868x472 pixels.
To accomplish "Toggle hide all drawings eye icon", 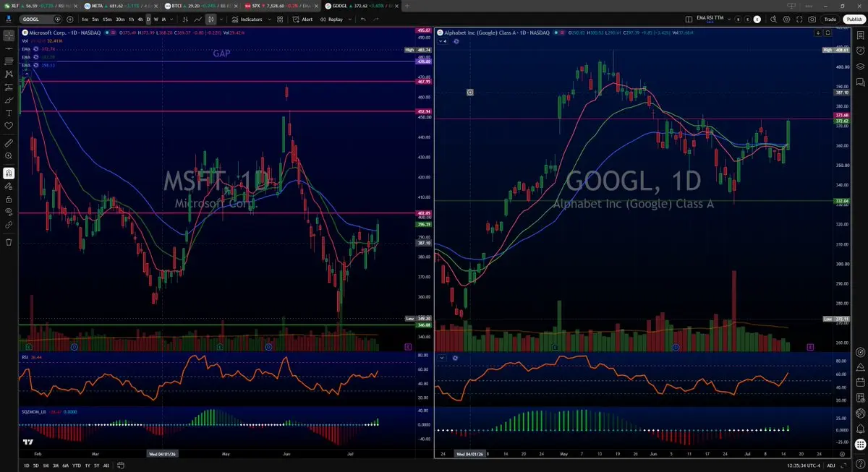I will [x=9, y=212].
